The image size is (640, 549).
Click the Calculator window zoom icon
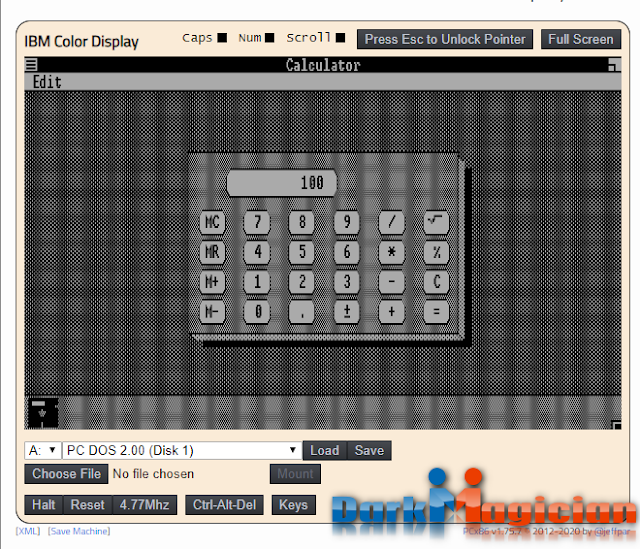coord(614,65)
